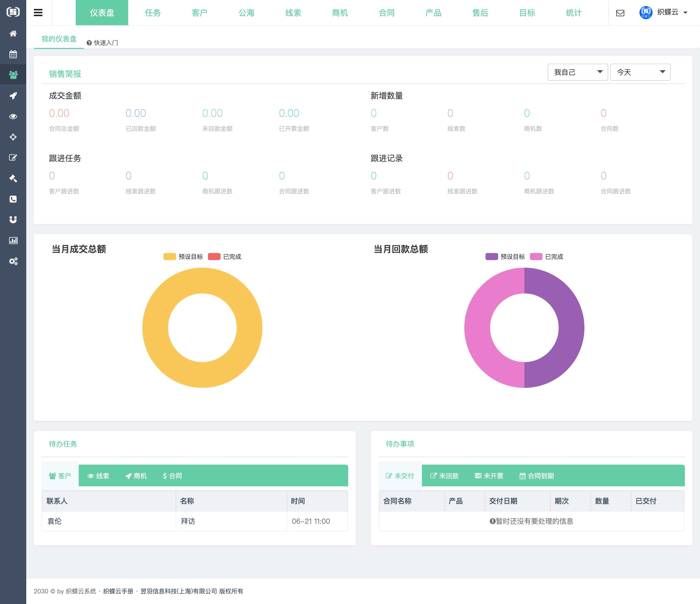
Task: Open the mail envelope icon
Action: coord(620,13)
